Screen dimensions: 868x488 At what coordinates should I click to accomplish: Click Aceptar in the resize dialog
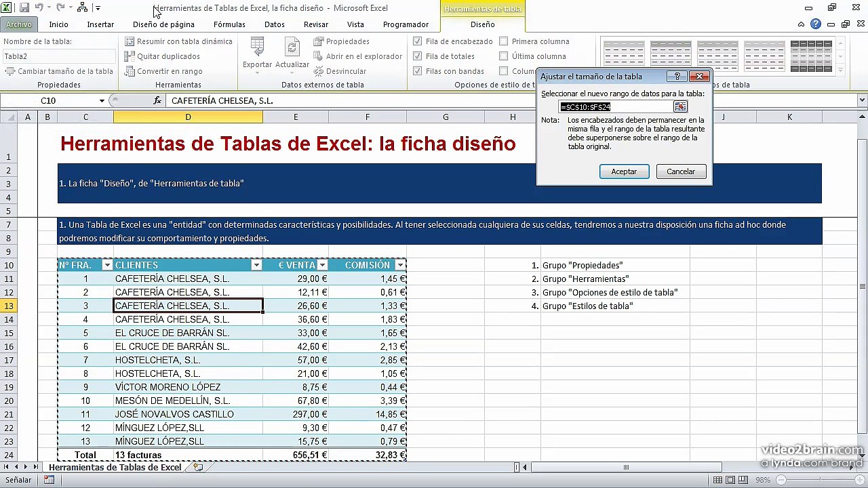point(624,171)
